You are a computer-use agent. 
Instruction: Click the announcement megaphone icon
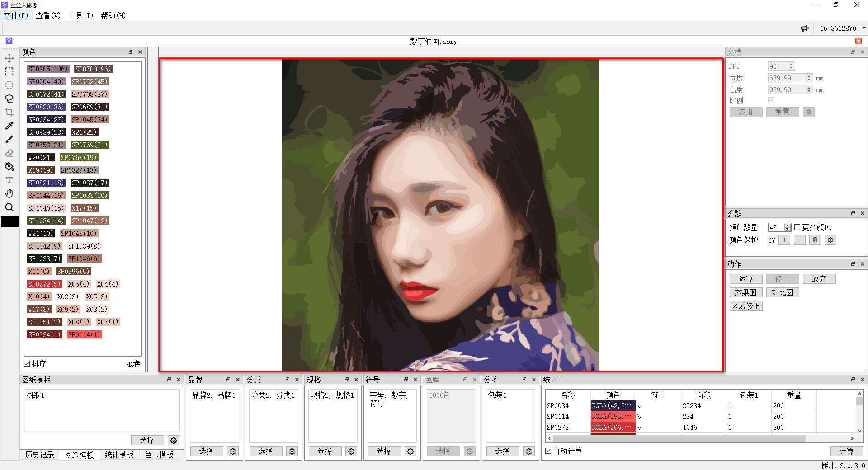[805, 28]
